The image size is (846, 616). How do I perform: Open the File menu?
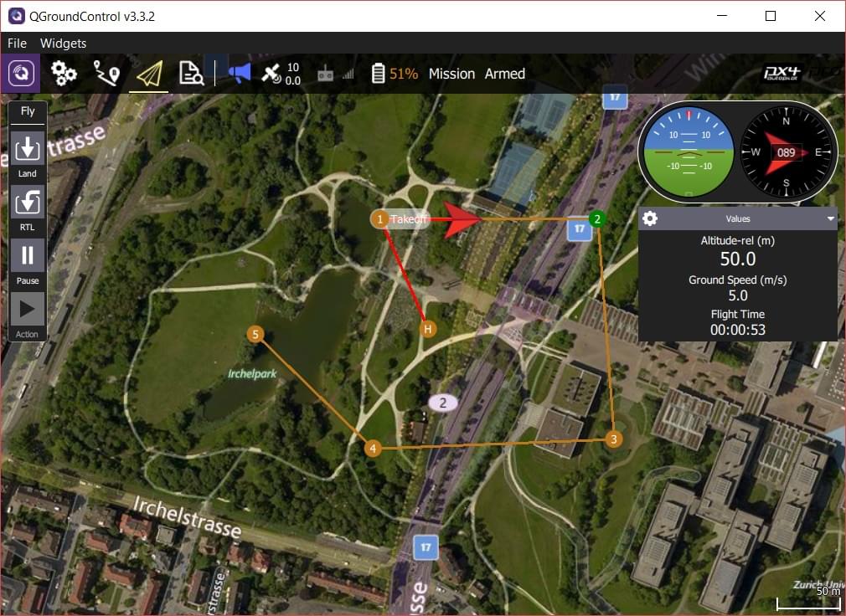17,43
